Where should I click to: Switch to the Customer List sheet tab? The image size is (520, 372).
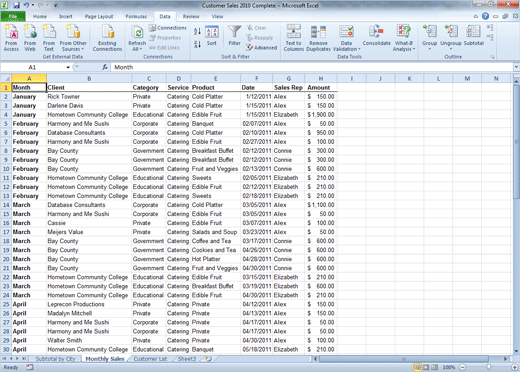[x=150, y=359]
